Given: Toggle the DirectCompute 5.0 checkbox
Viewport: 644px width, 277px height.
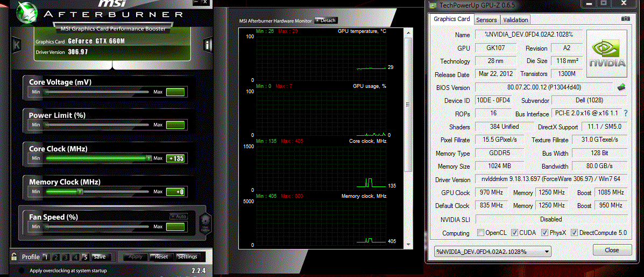Looking at the screenshot, I should pos(575,233).
